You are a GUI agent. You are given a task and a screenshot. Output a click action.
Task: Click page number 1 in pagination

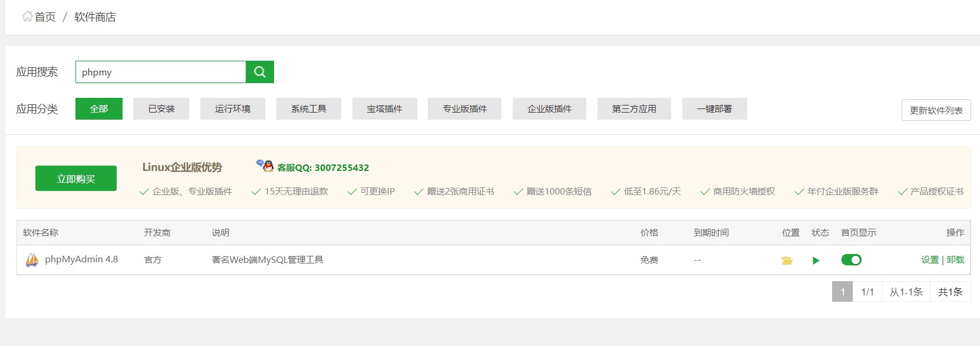(843, 292)
